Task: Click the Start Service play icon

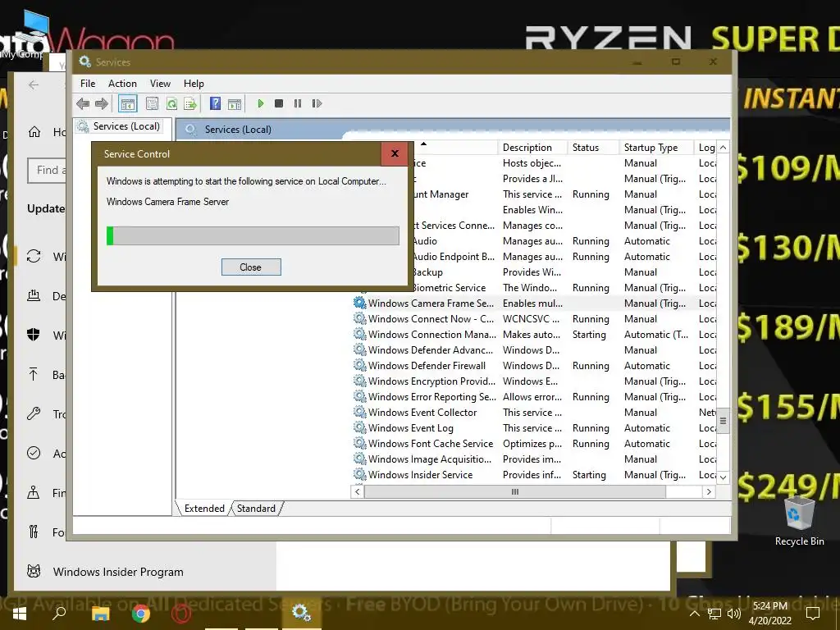Action: tap(260, 103)
